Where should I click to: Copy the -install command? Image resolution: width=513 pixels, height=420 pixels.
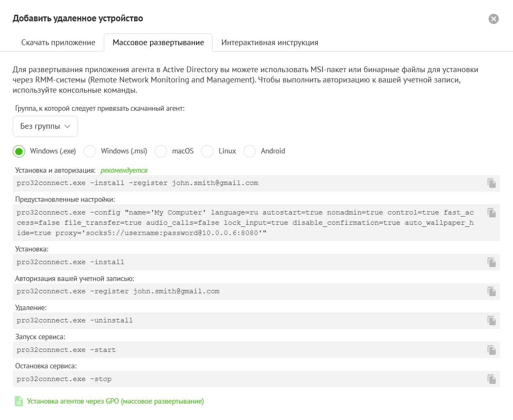coord(491,262)
